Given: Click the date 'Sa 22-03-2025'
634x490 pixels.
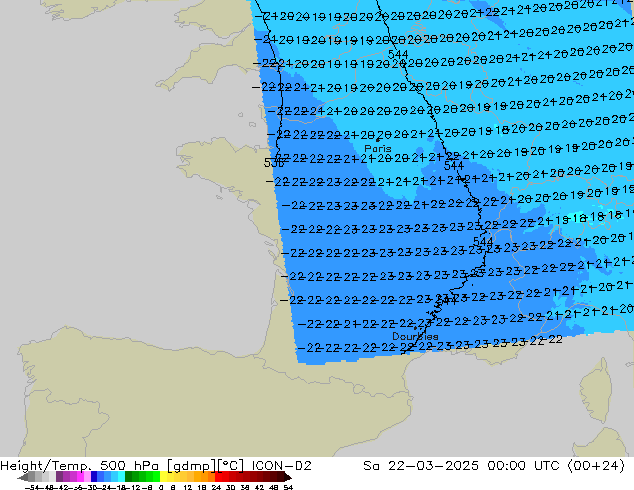Looking at the screenshot, I should coord(421,466).
